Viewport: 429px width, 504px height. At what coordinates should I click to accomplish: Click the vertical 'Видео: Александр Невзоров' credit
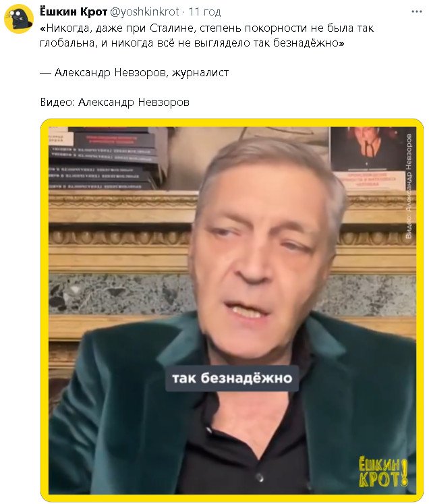[408, 186]
